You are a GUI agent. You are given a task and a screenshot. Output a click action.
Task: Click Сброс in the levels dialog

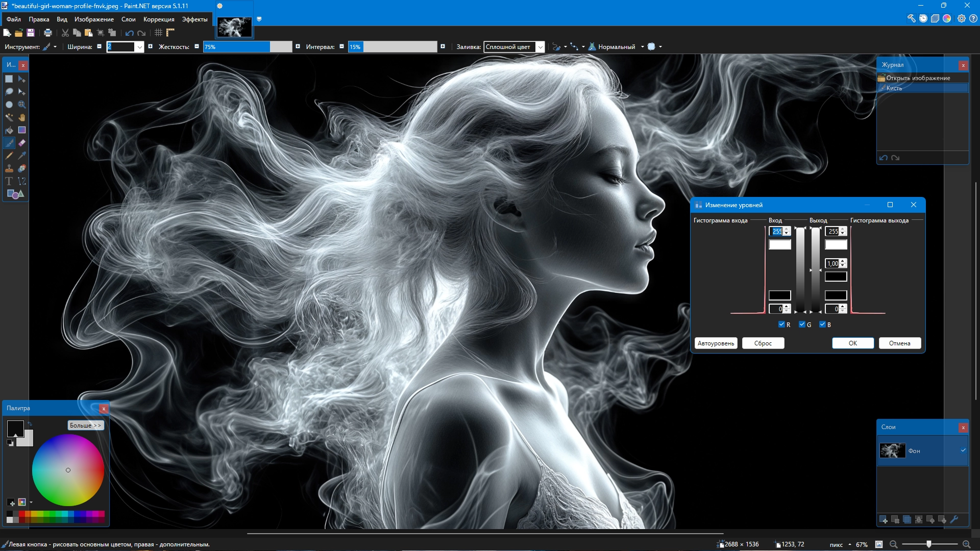click(x=763, y=343)
